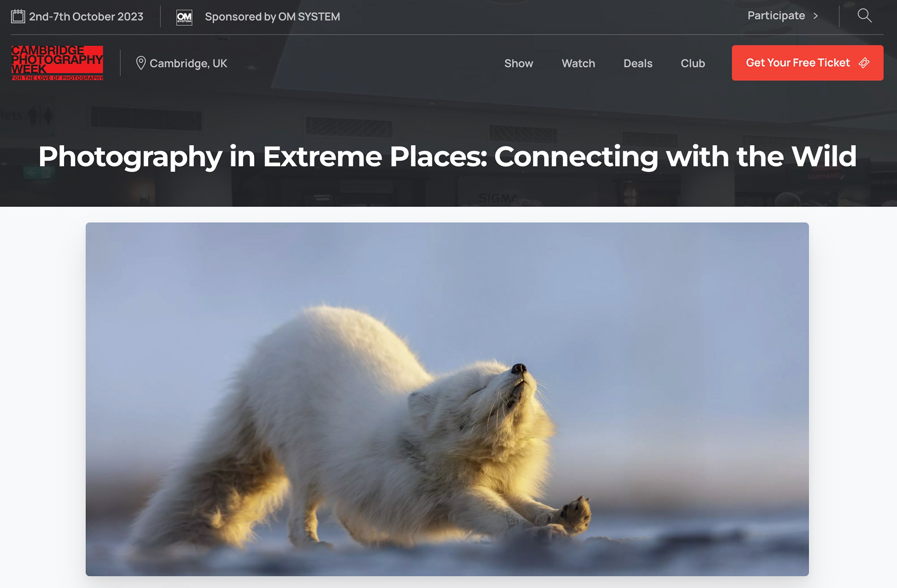Open the Show menu item
The image size is (897, 588).
[x=519, y=63]
